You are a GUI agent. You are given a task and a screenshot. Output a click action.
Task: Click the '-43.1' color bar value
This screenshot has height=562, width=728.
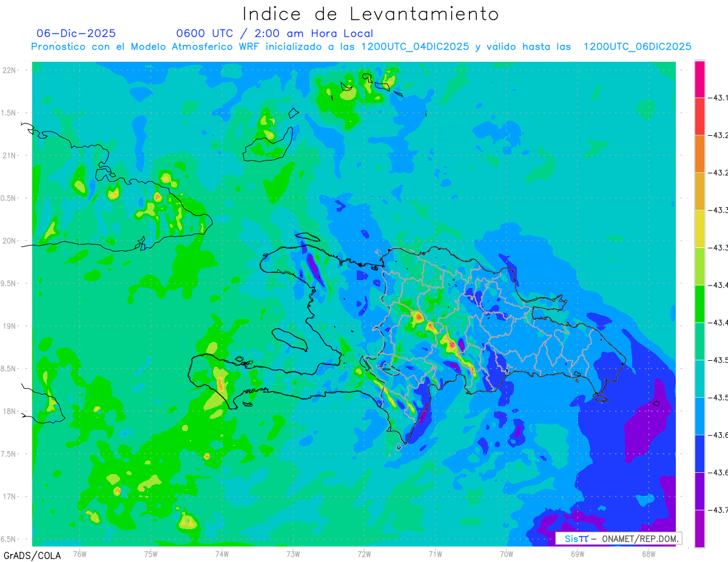pyautogui.click(x=718, y=98)
